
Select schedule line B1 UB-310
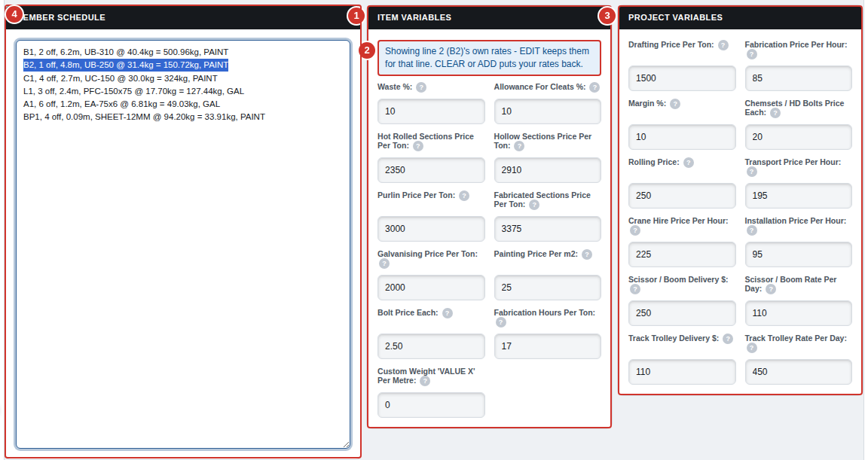[126, 52]
